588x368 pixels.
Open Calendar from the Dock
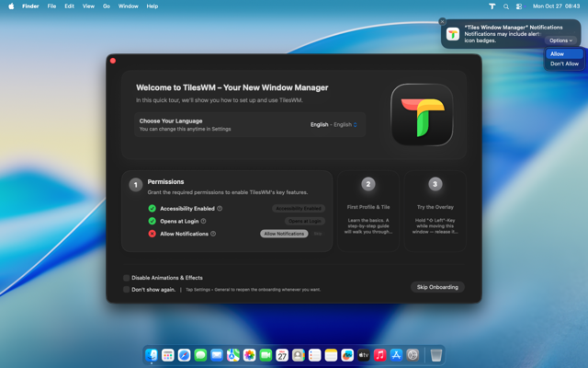tap(282, 355)
